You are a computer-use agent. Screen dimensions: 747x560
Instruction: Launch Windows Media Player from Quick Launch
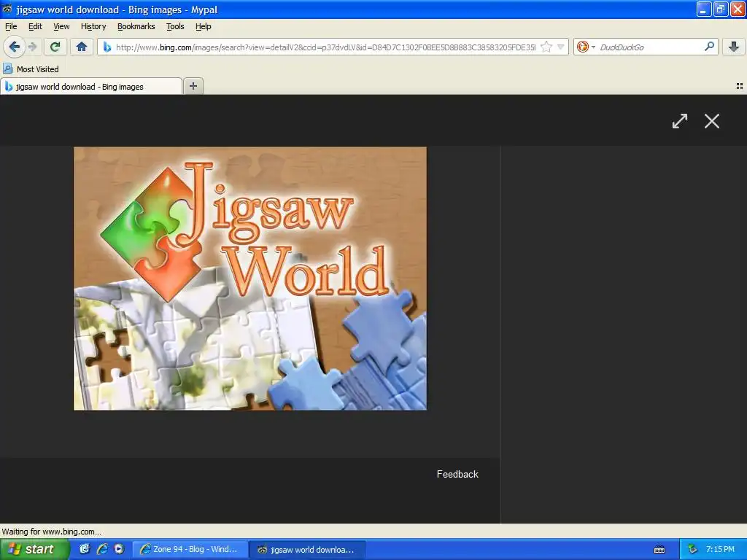point(119,549)
